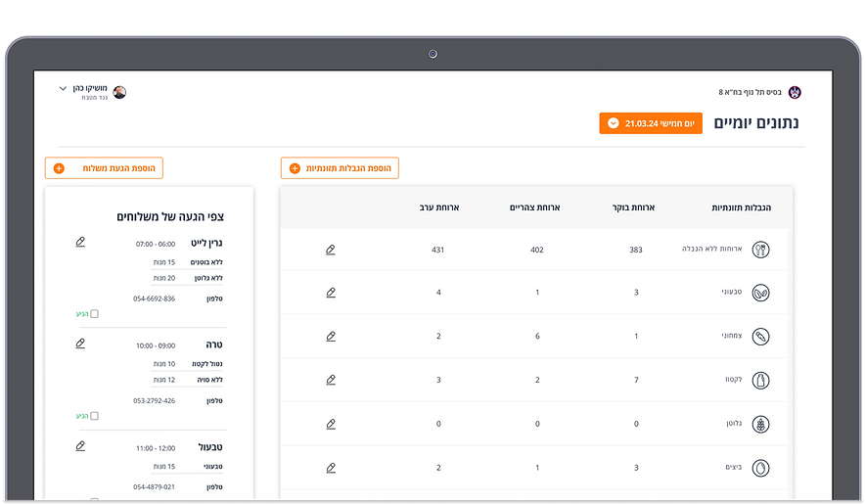
Task: Open the date dropdown 21.03.24
Action: [651, 123]
